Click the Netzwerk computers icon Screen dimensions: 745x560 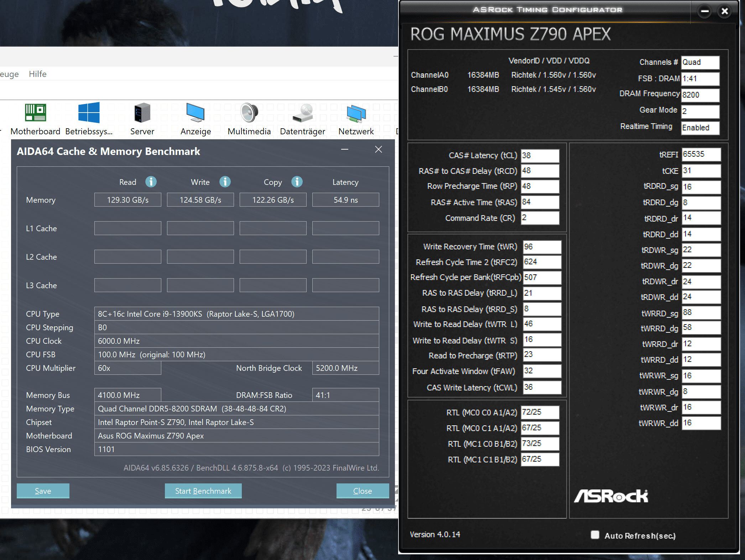click(356, 113)
